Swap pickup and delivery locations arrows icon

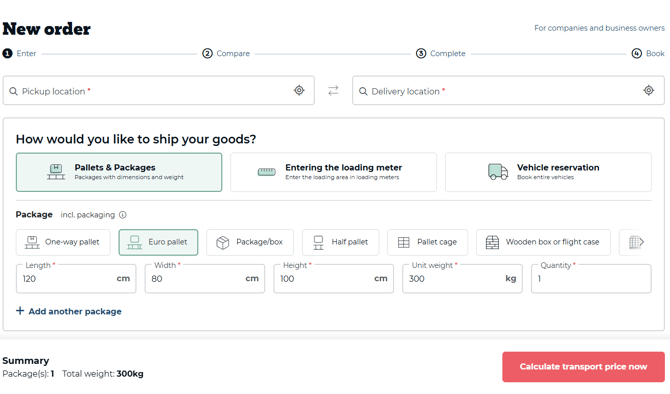coord(333,90)
